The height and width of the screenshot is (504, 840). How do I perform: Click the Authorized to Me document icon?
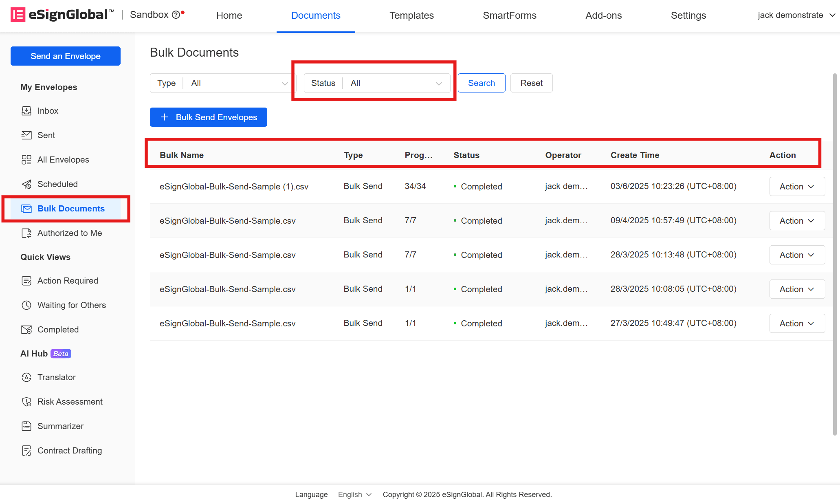point(26,233)
